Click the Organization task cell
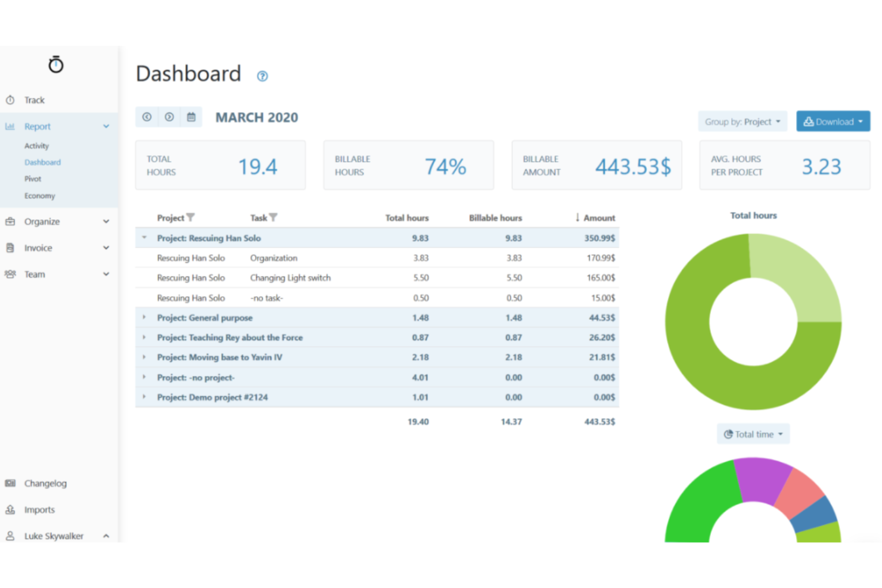Screen dimensions: 882x588 [x=274, y=258]
